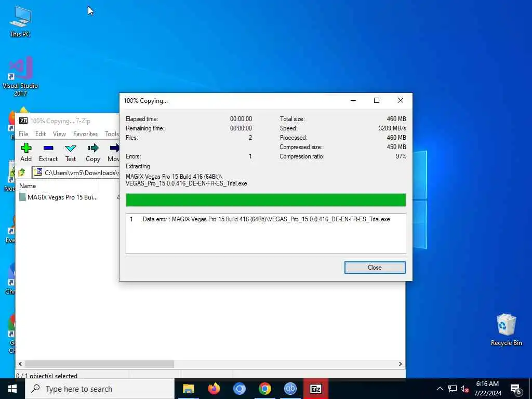The image size is (532, 399).
Task: Open Chromium from the taskbar
Action: [x=239, y=389]
